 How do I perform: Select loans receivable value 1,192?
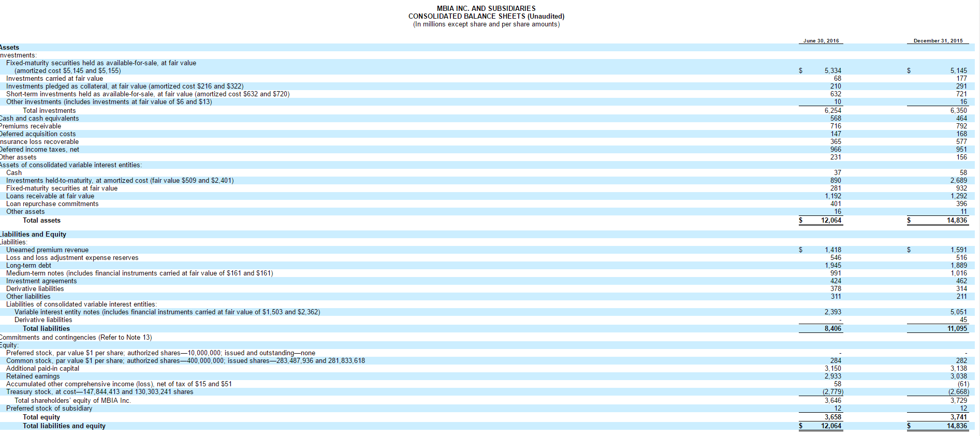click(833, 196)
